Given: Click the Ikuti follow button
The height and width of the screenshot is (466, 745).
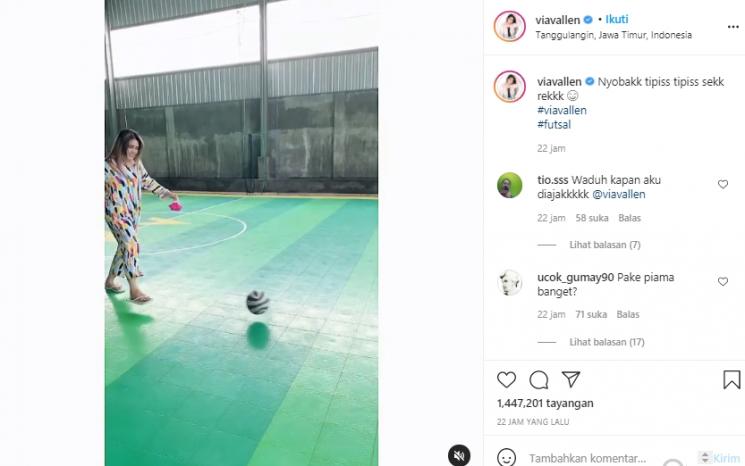Looking at the screenshot, I should click(x=617, y=19).
